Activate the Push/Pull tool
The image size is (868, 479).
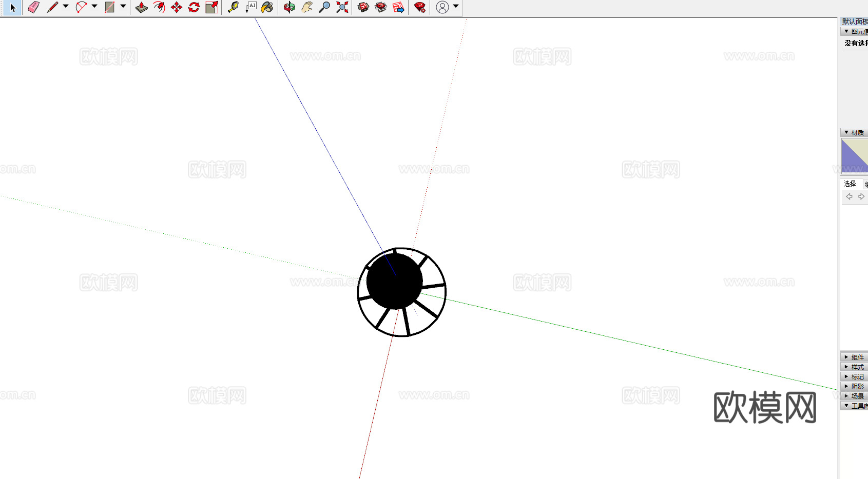pos(142,7)
